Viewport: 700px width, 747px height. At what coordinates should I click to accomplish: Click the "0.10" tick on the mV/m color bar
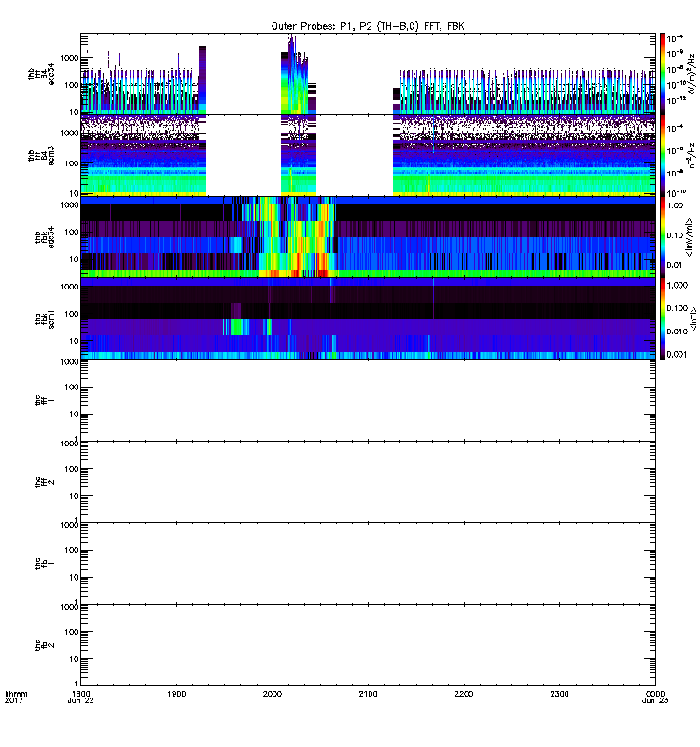click(675, 235)
